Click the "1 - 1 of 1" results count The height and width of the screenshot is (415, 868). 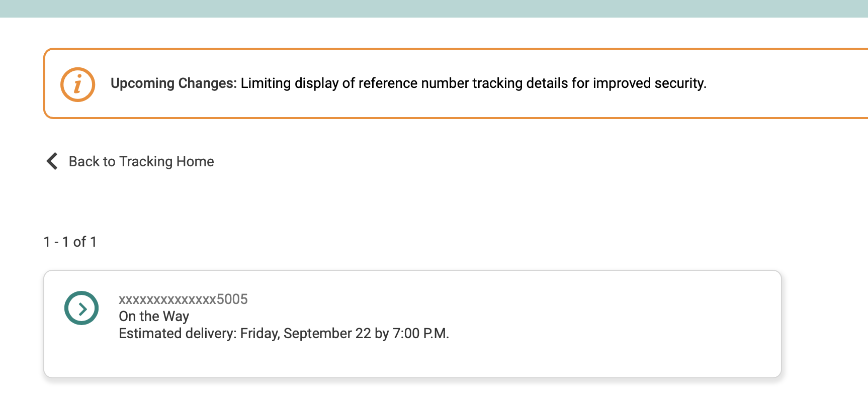(70, 242)
